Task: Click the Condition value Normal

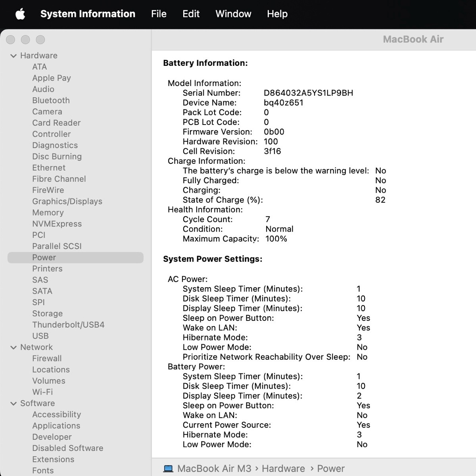Action: [280, 229]
